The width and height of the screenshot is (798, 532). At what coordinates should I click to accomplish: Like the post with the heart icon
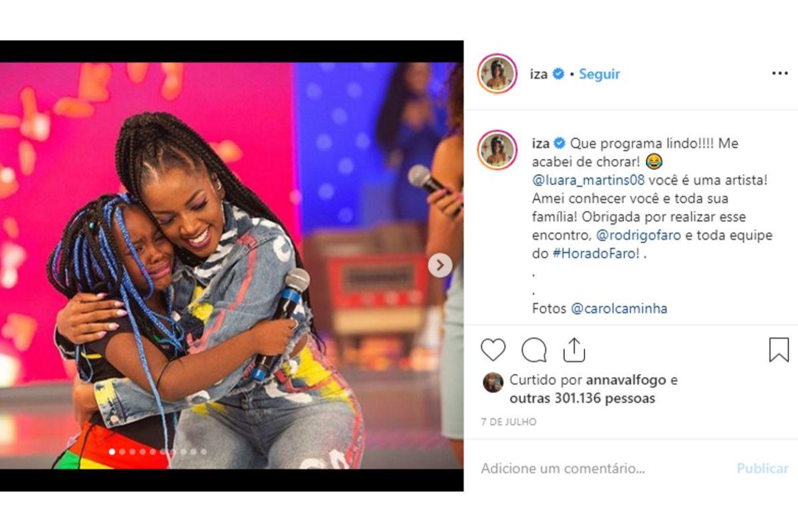pyautogui.click(x=493, y=350)
